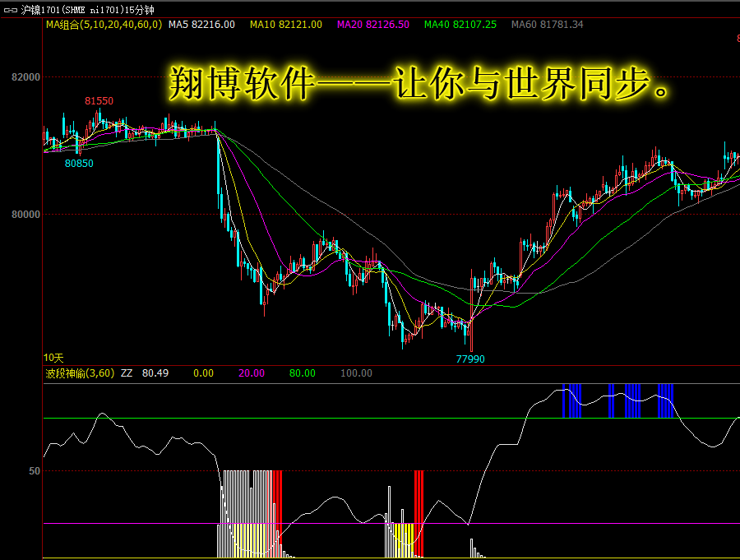Select the MA20 82126.50 value
The height and width of the screenshot is (560, 740).
pyautogui.click(x=372, y=25)
